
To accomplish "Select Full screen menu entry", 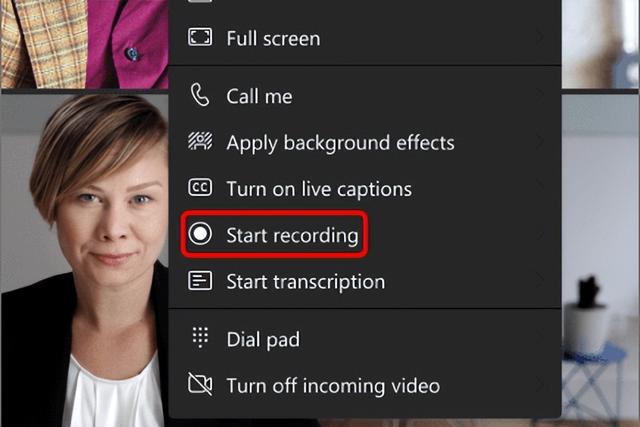I will coord(365,39).
